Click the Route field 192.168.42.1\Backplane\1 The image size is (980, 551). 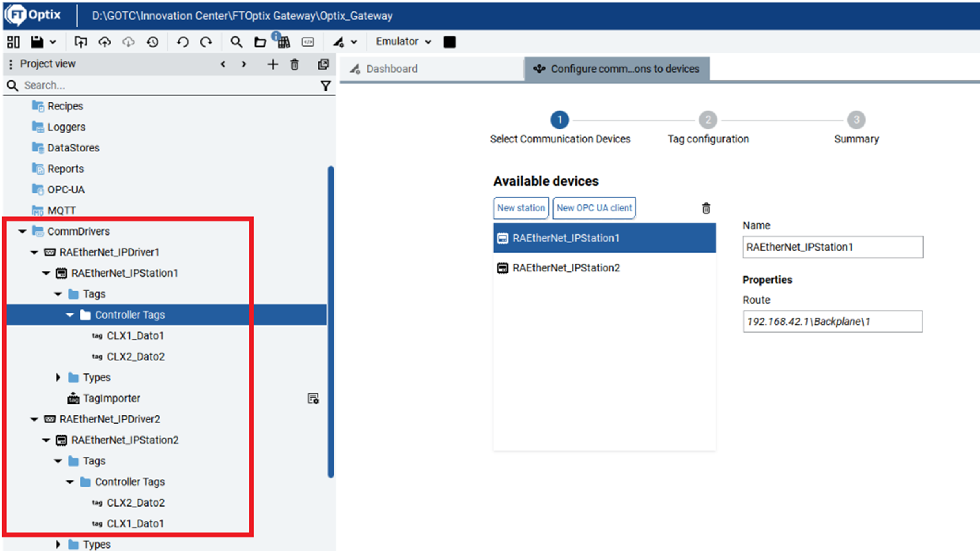[833, 322]
